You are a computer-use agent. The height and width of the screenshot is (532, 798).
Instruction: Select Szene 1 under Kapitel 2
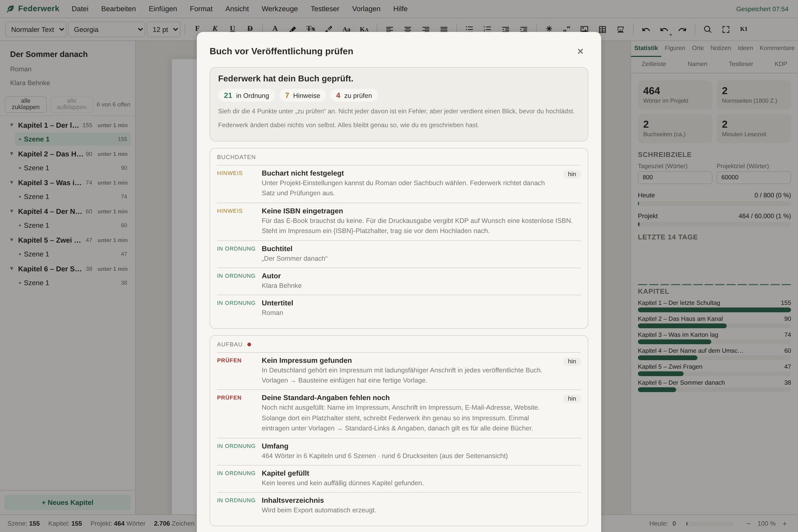(73, 168)
